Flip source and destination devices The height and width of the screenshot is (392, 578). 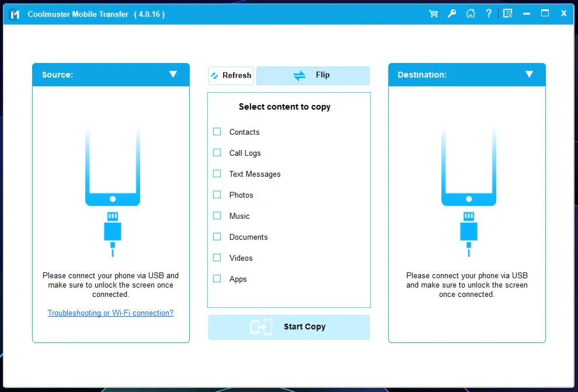pyautogui.click(x=313, y=75)
